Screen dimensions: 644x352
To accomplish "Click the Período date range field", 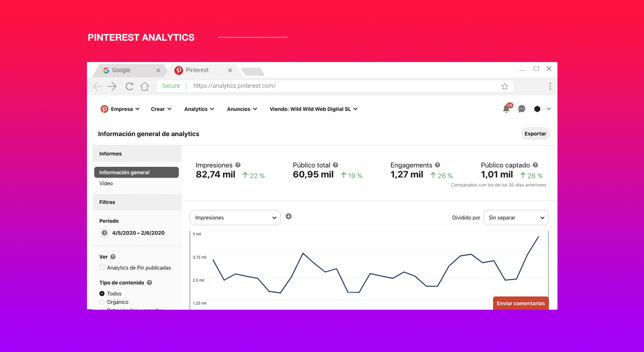I will point(138,233).
